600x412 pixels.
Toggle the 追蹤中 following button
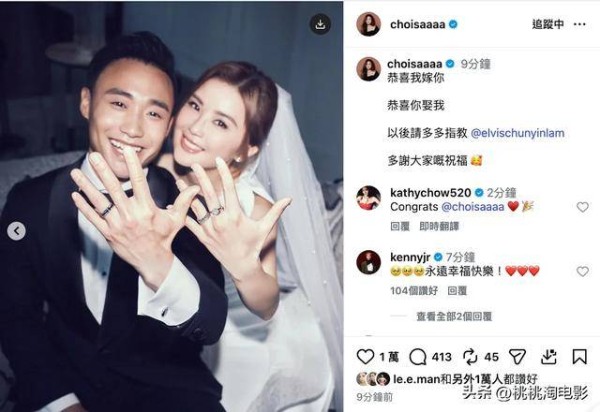548,24
